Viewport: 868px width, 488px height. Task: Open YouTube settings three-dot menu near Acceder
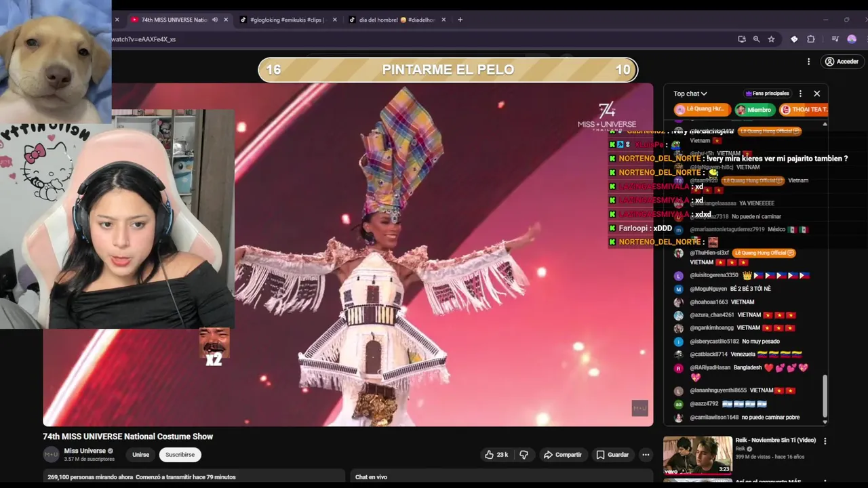click(808, 62)
